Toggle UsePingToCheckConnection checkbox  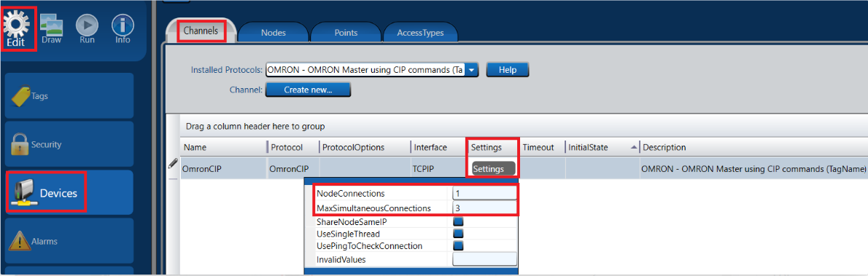(458, 245)
